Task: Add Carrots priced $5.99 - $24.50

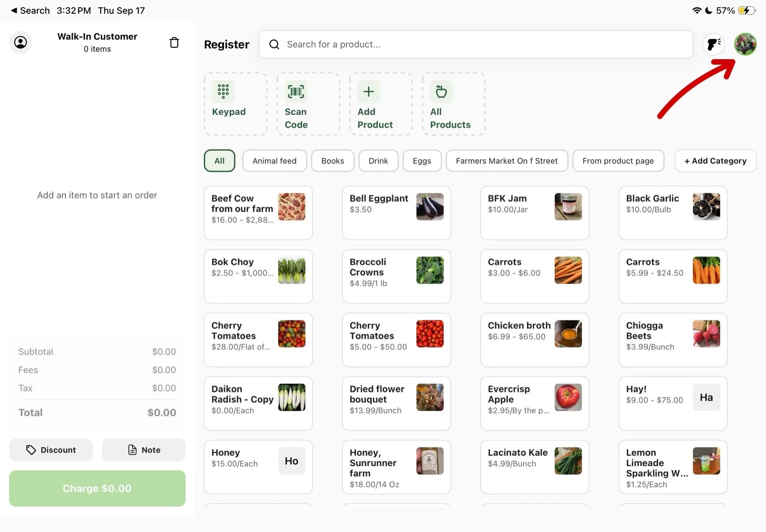Action: click(x=673, y=276)
